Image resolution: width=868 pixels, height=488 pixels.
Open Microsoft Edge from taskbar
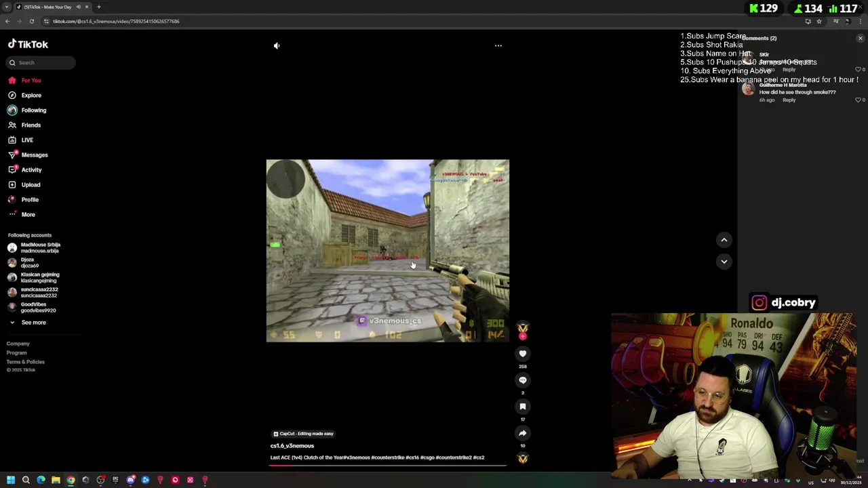pos(41,480)
